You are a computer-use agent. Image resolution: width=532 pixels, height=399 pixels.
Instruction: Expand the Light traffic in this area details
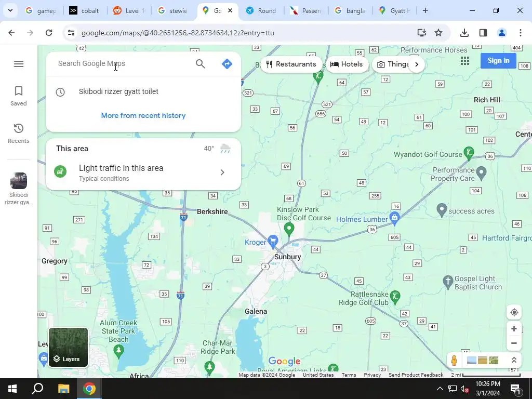(x=143, y=172)
